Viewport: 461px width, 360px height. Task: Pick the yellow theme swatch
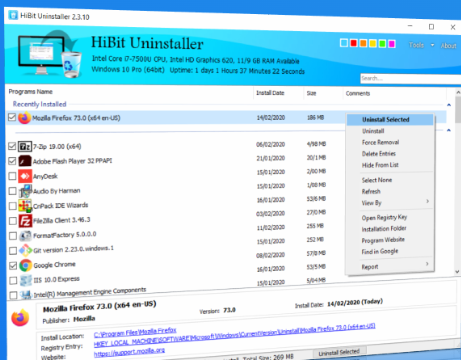[x=373, y=43]
